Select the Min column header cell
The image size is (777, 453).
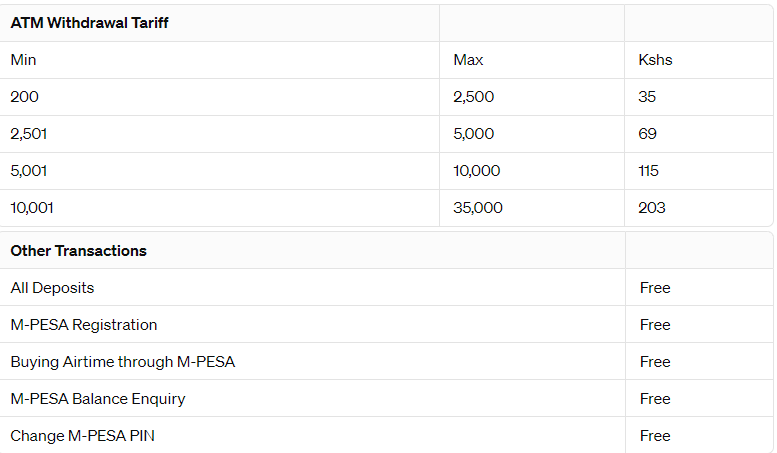tap(23, 60)
